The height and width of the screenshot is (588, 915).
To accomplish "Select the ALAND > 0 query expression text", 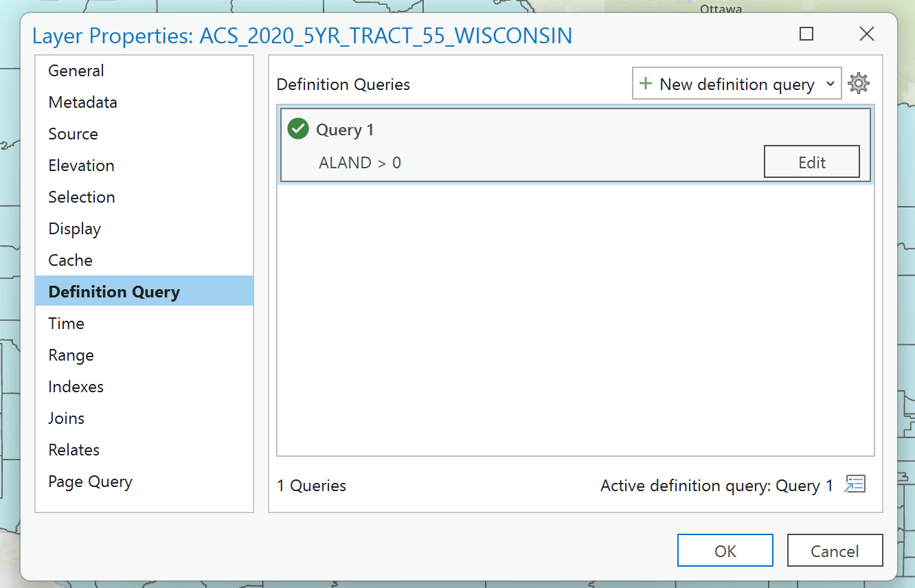I will [360, 163].
